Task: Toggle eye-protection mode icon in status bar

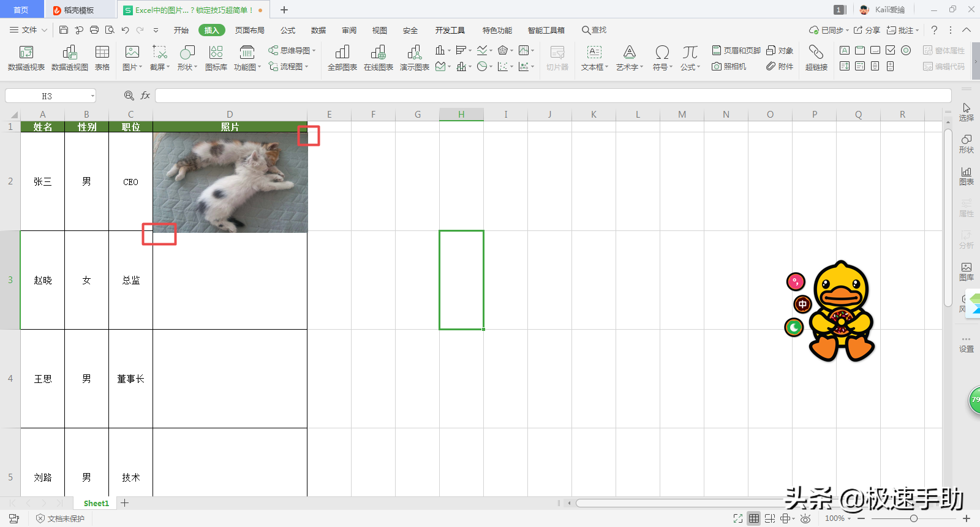Action: pos(805,518)
